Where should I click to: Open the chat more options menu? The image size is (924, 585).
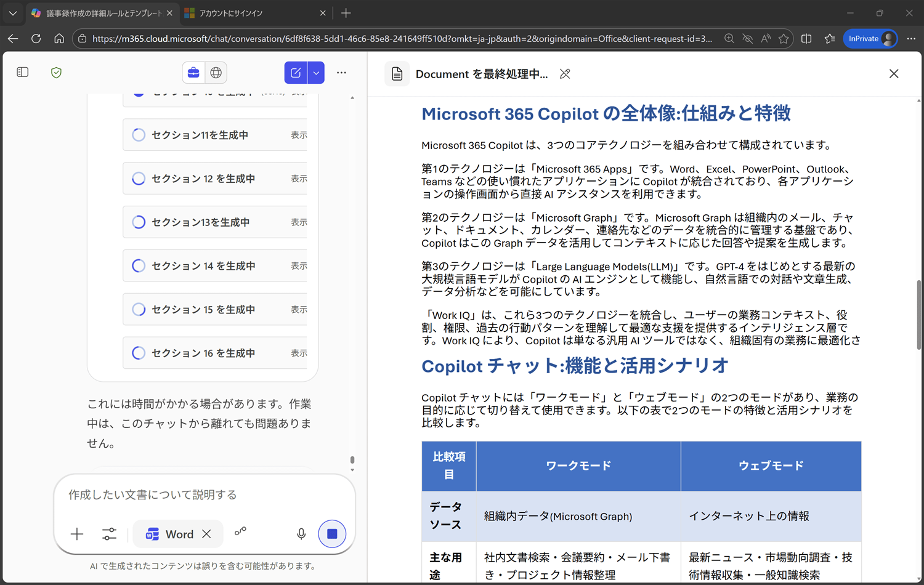[x=341, y=73]
